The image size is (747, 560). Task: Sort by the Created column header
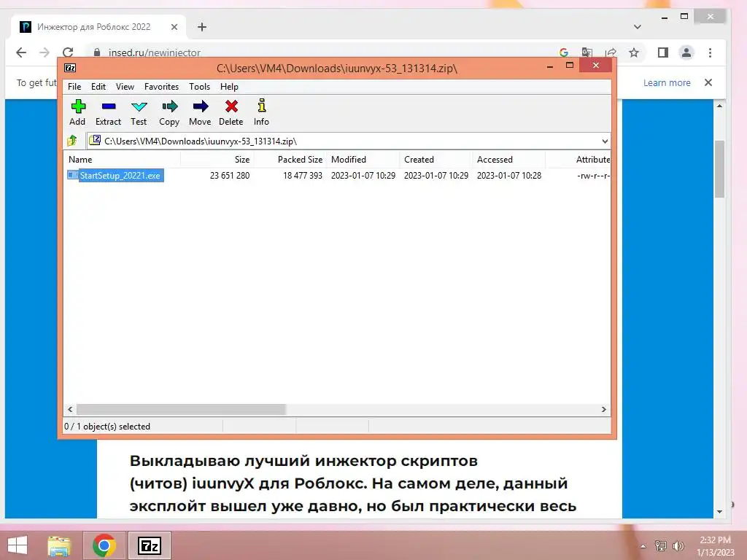tap(436, 160)
